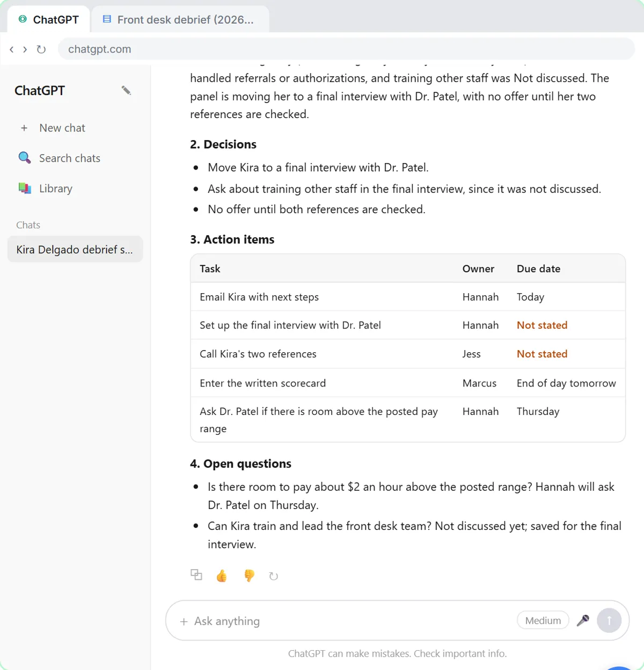This screenshot has width=644, height=670.
Task: Open Search chats in the sidebar
Action: [75, 158]
